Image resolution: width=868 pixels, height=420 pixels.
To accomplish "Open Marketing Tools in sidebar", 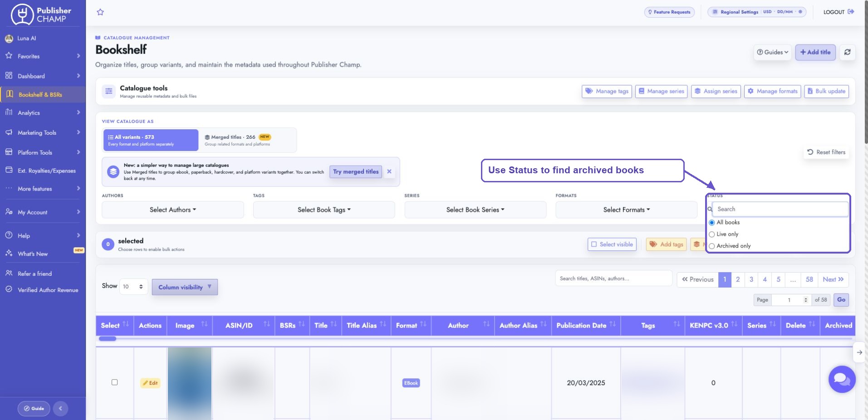I will 43,132.
